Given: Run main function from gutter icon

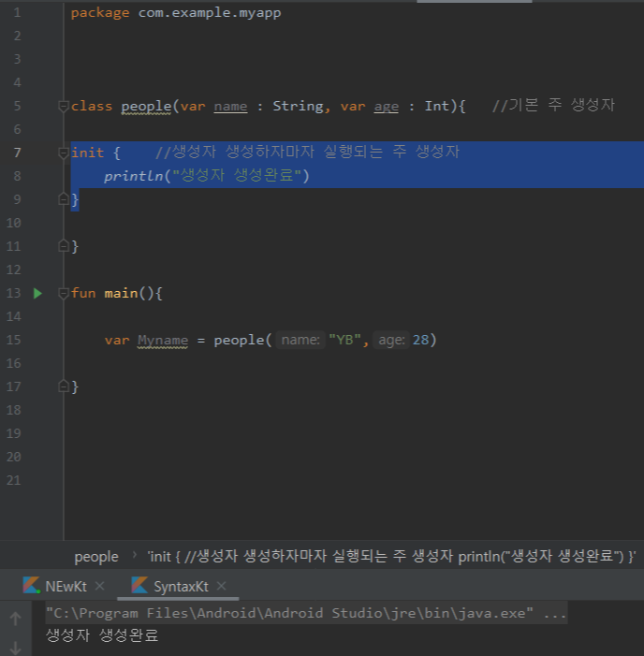Looking at the screenshot, I should pyautogui.click(x=37, y=293).
